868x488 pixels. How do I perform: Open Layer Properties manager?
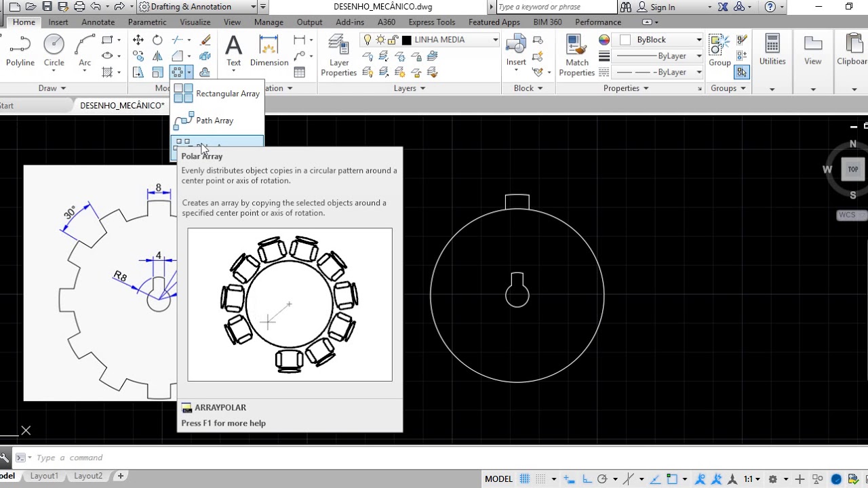pos(338,55)
